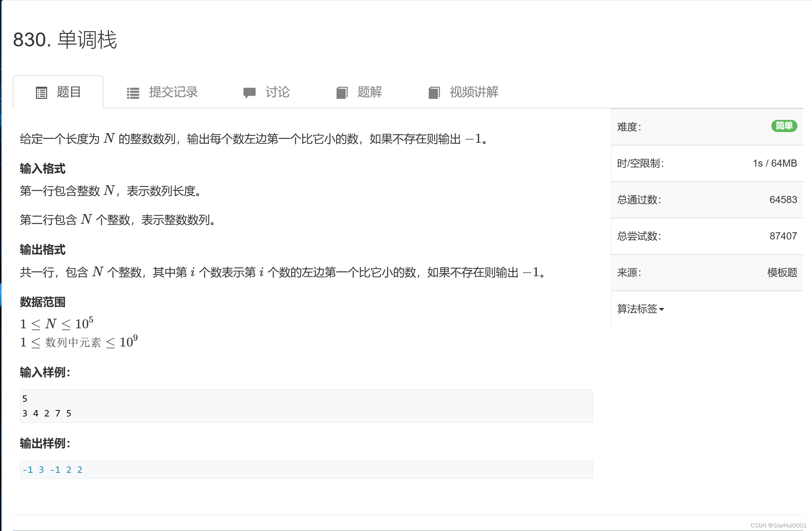Click the output sample -1 3 -1 2 2
This screenshot has width=812, height=531.
[x=52, y=470]
